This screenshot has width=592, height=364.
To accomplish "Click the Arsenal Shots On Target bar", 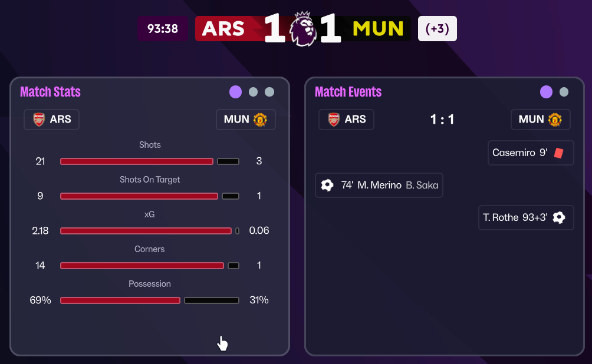I will coord(139,196).
